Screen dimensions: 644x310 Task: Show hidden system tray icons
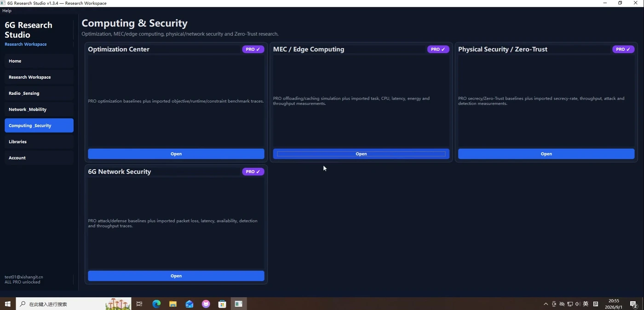[546, 304]
